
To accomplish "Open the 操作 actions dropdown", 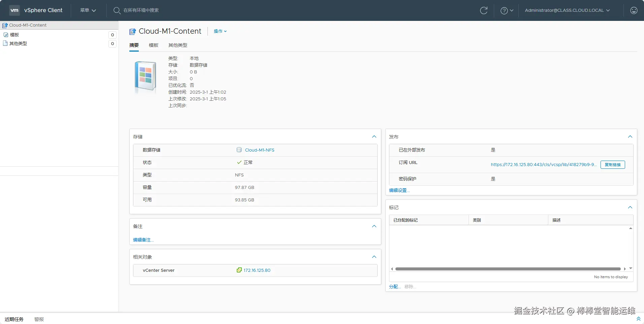I will (x=220, y=31).
